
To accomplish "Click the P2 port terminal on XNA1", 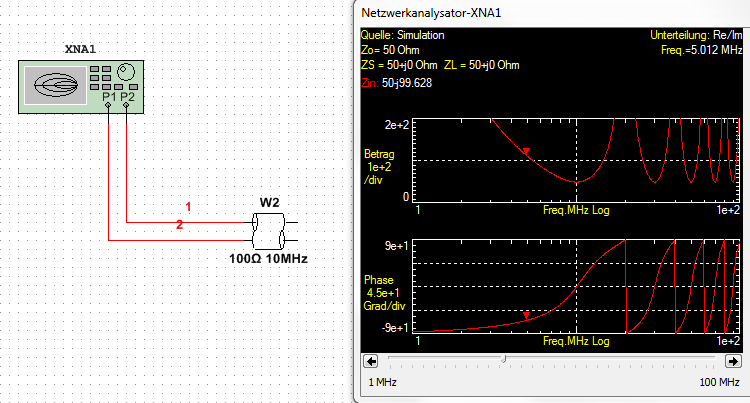I will coord(126,105).
